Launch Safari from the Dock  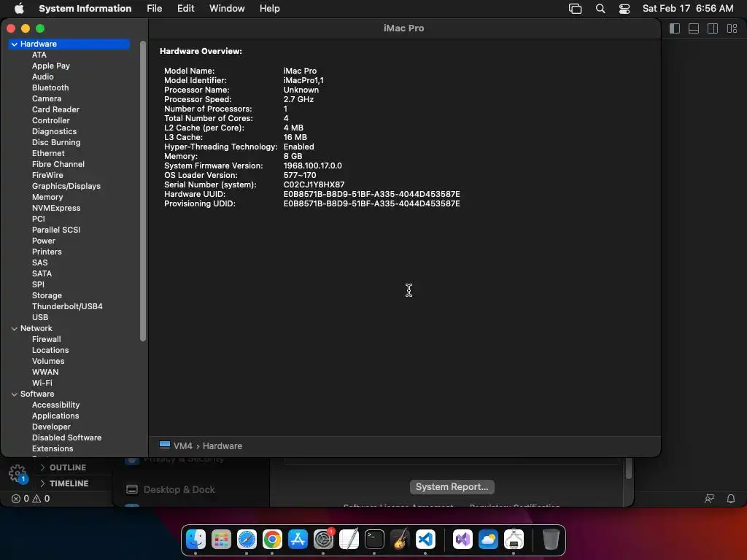pyautogui.click(x=247, y=540)
